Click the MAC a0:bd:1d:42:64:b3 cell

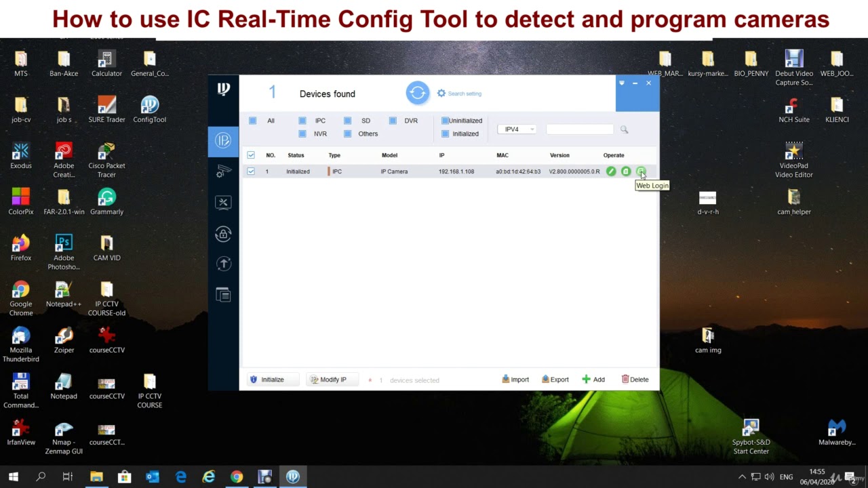pos(518,171)
